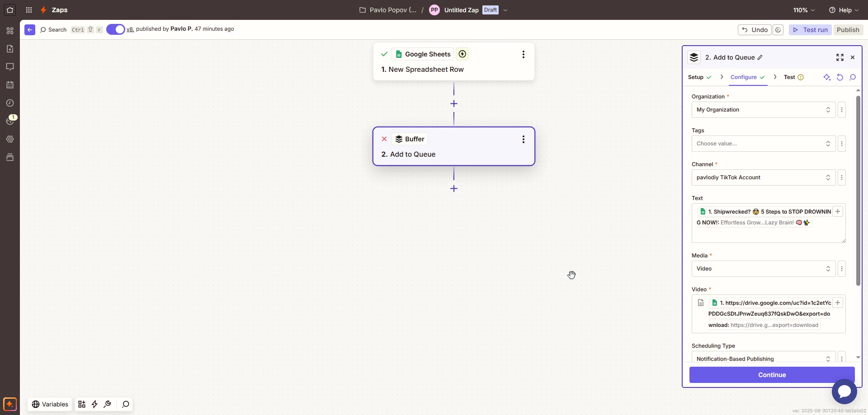Image resolution: width=868 pixels, height=415 pixels.
Task: Select the Buffer Add to Queue step
Action: pyautogui.click(x=454, y=146)
